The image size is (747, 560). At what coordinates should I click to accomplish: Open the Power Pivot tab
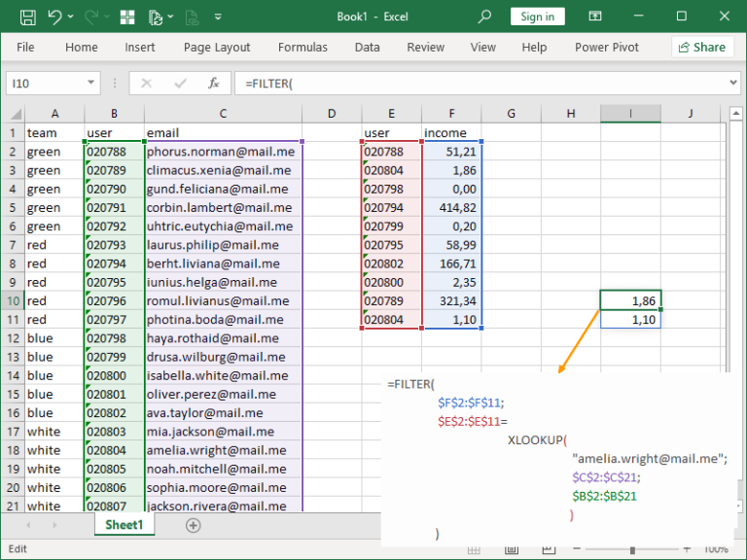(x=607, y=47)
